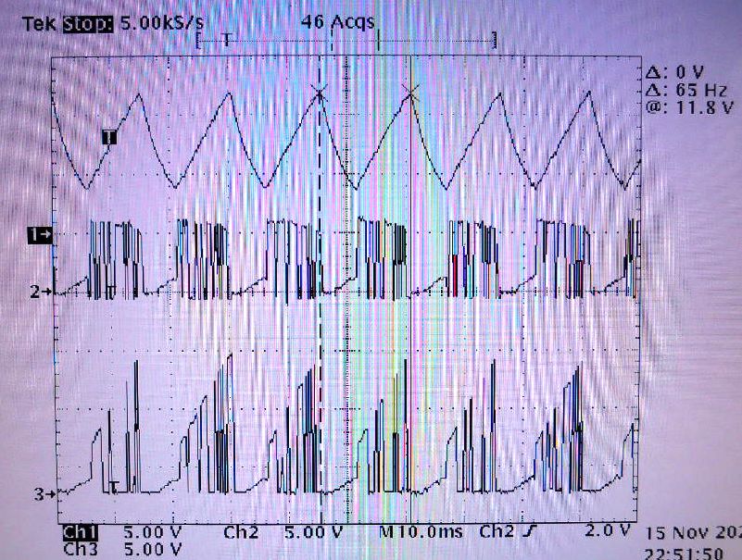
Task: Click the 46 Acqs counter
Action: tap(337, 22)
